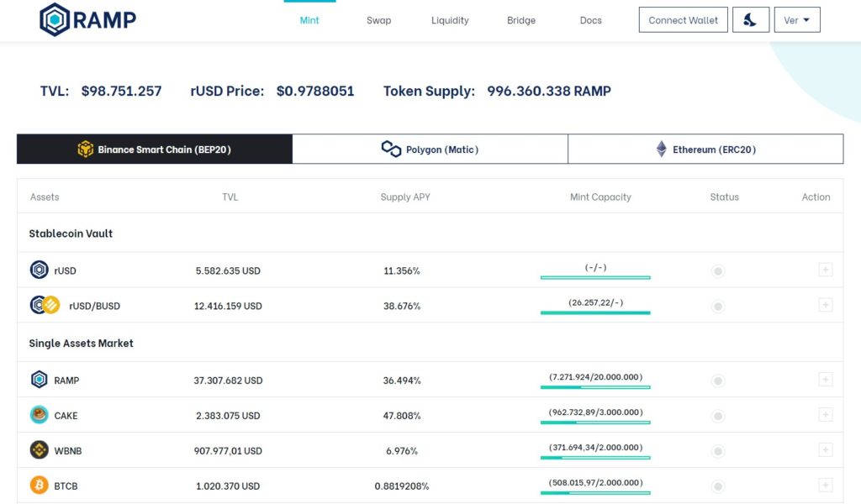Click rUSD TVL 5.582.635 USD
Image resolution: width=861 pixels, height=504 pixels.
pos(228,271)
